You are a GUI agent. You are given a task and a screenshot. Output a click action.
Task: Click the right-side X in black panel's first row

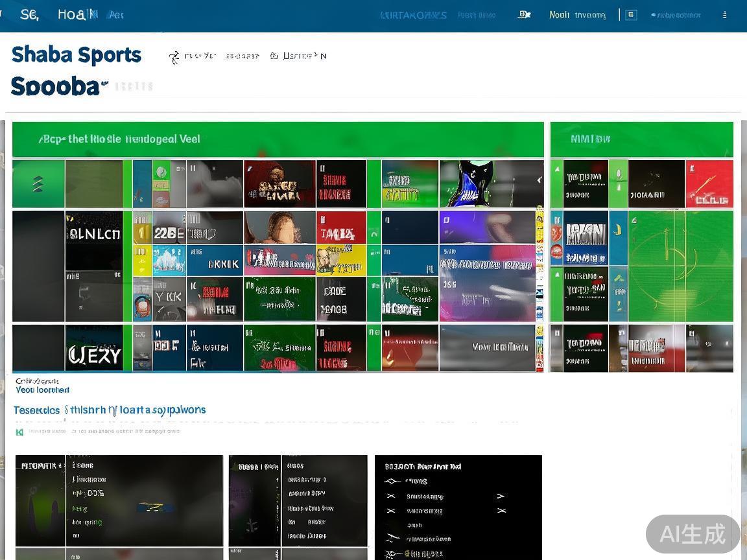pyautogui.click(x=500, y=496)
